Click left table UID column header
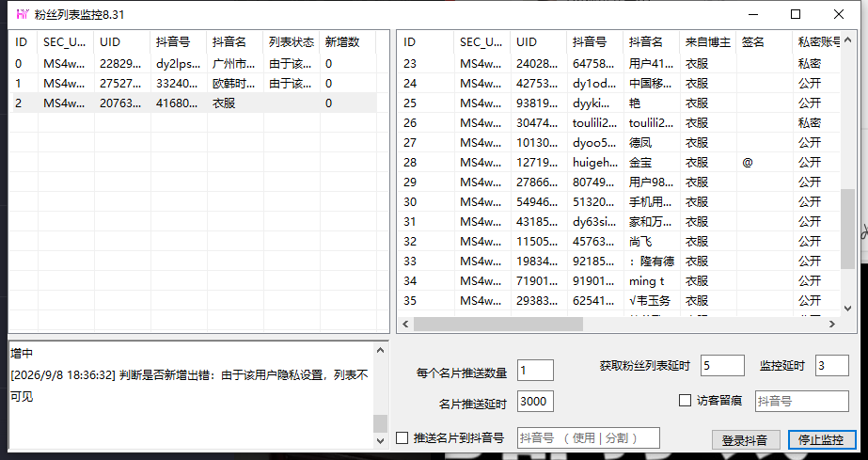868x460 pixels. [x=122, y=42]
